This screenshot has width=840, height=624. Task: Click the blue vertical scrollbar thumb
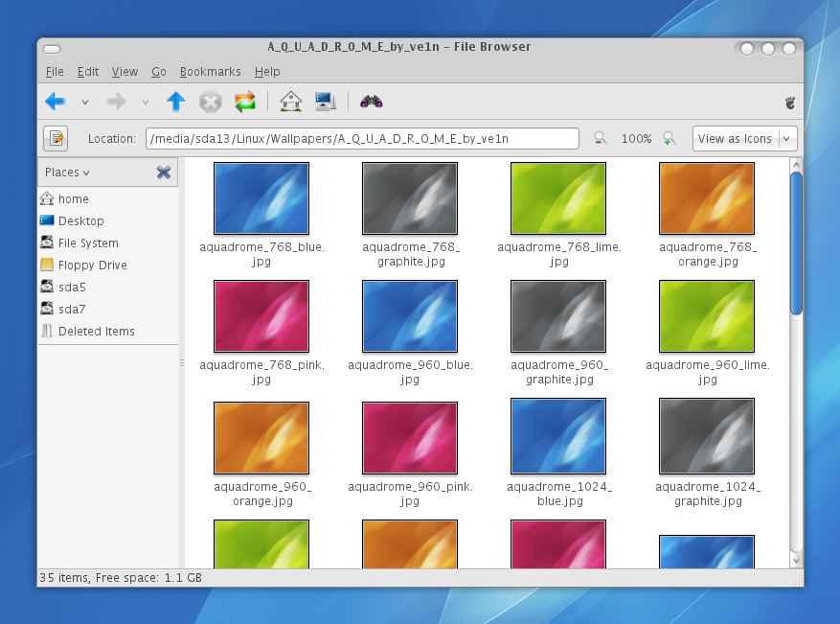click(796, 243)
